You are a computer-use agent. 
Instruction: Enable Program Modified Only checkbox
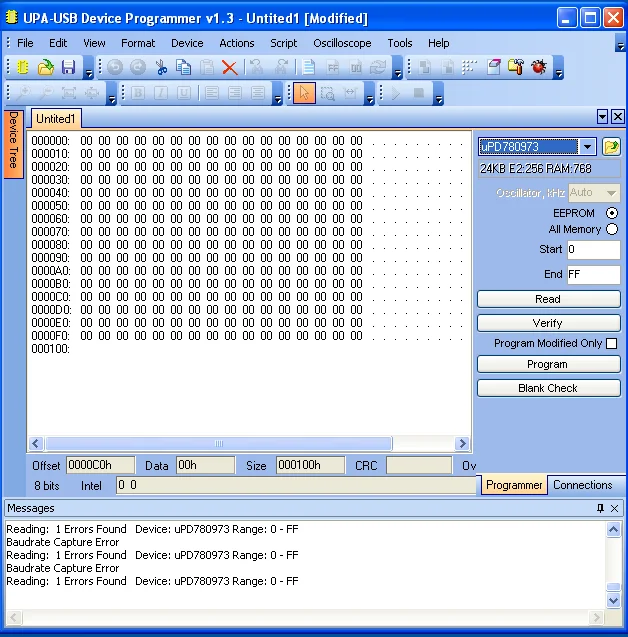coord(611,344)
